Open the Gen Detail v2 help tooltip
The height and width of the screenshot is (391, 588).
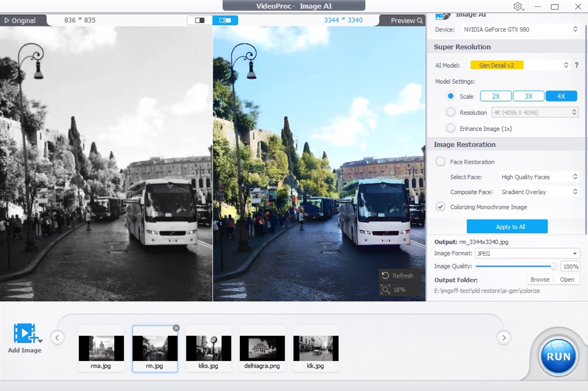[x=576, y=65]
